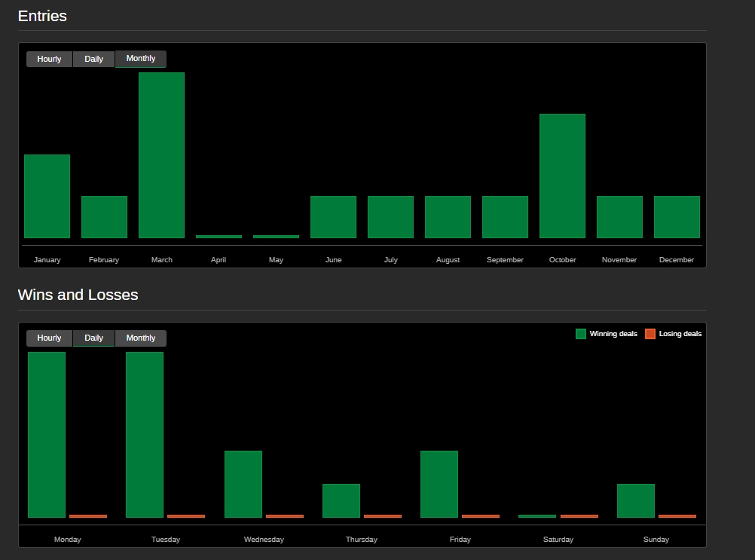Click the October entries bar
Screen dimensions: 755x560
[x=562, y=176]
